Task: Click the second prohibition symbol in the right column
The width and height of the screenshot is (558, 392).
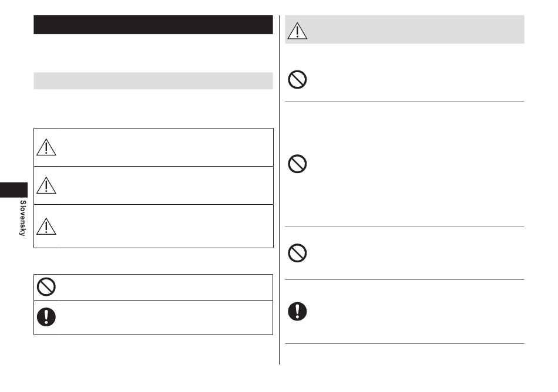Action: click(x=297, y=164)
